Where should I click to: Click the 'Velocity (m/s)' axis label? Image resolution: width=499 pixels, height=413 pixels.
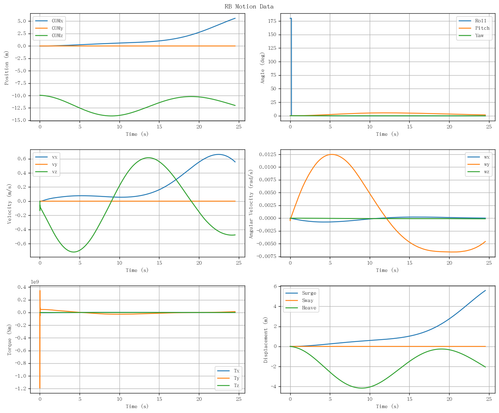[x=9, y=204]
